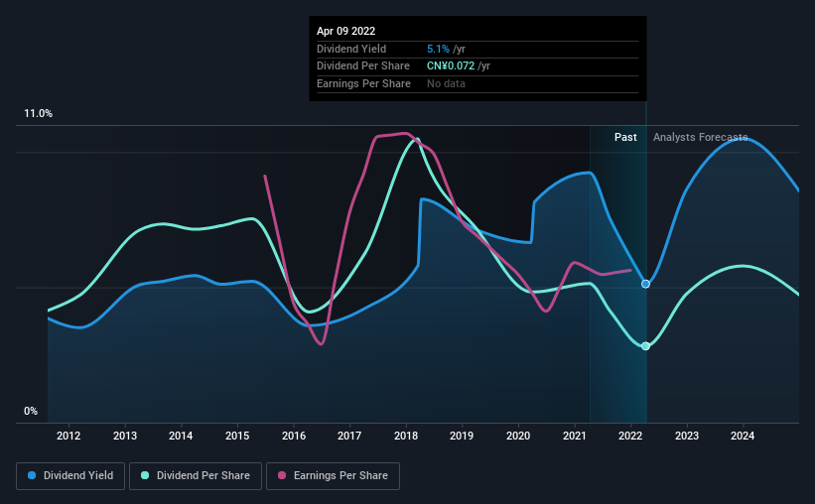Image resolution: width=815 pixels, height=504 pixels.
Task: Click the 2017 x-axis label
Action: point(349,436)
